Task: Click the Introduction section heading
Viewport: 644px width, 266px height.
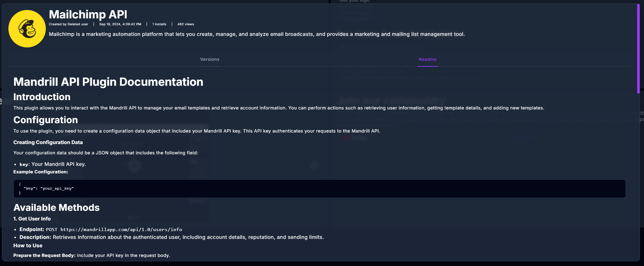Action: click(42, 97)
